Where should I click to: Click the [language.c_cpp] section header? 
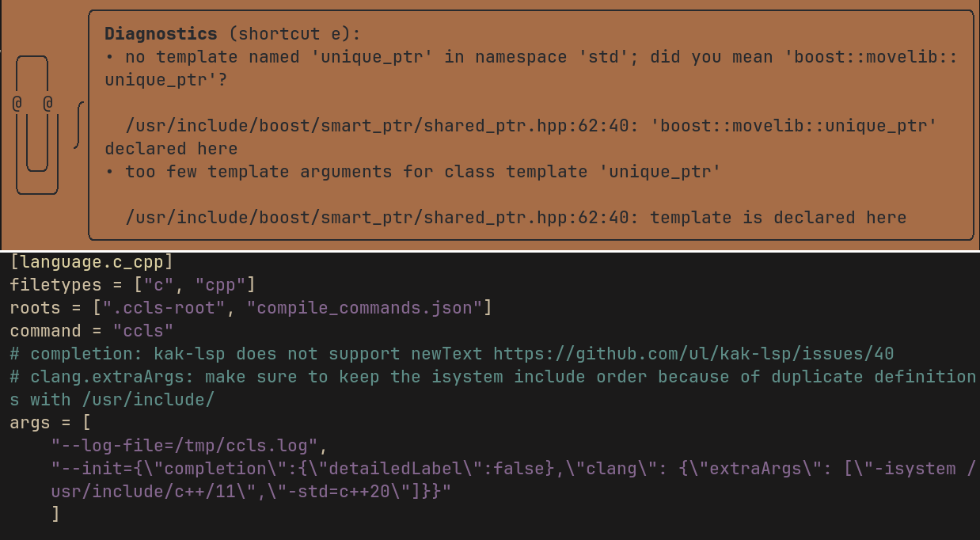pyautogui.click(x=92, y=261)
